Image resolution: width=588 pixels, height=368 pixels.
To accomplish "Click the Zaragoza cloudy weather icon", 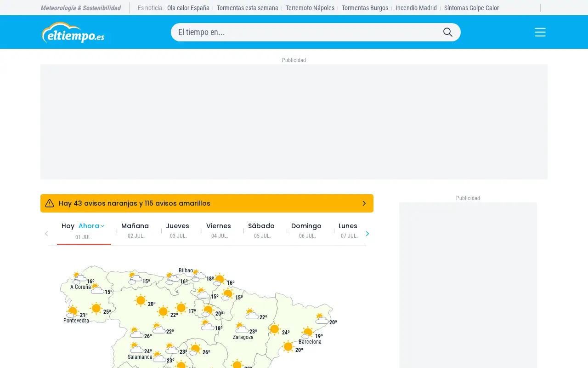I will pos(241,328).
